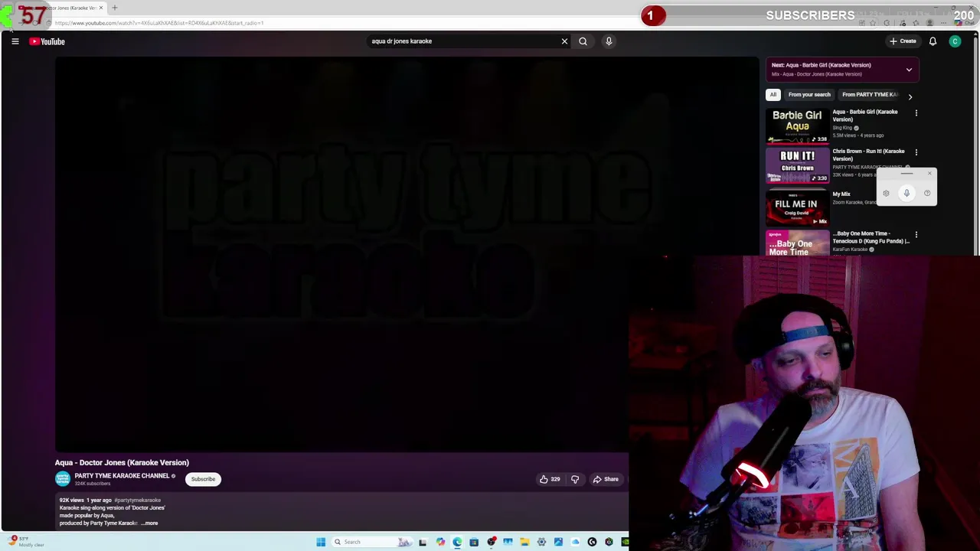Open the Aqua - Barbie Girl title link
This screenshot has width=980, height=551.
click(865, 116)
